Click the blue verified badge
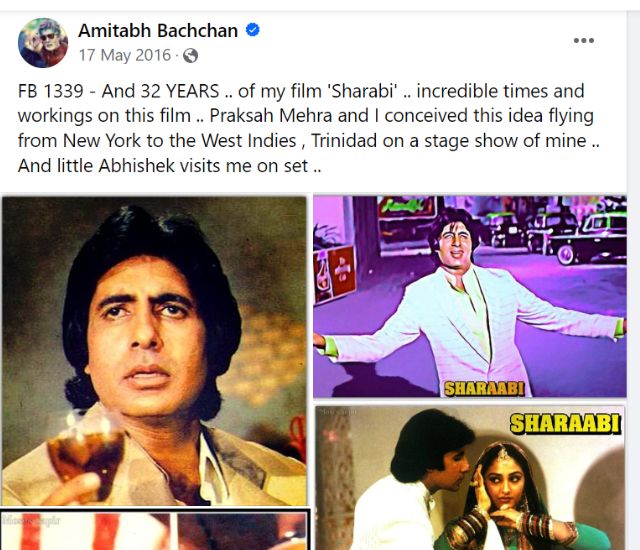The height and width of the screenshot is (550, 640). click(253, 30)
